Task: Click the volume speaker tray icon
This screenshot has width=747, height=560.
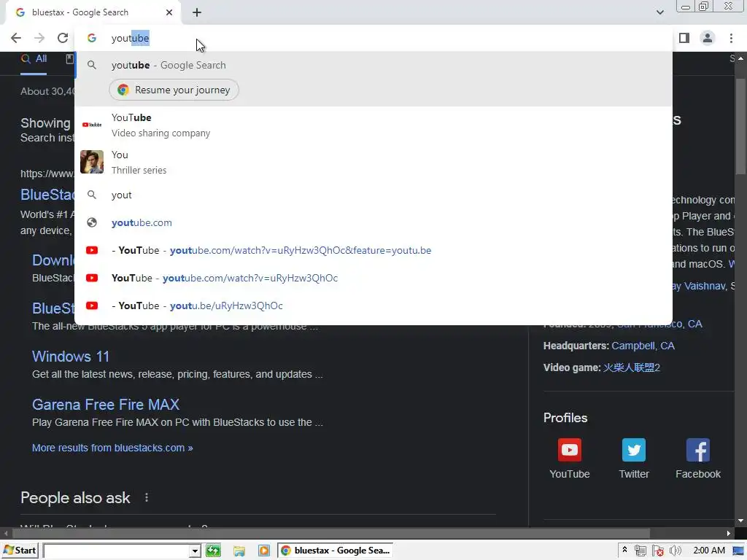Action: pos(675,551)
